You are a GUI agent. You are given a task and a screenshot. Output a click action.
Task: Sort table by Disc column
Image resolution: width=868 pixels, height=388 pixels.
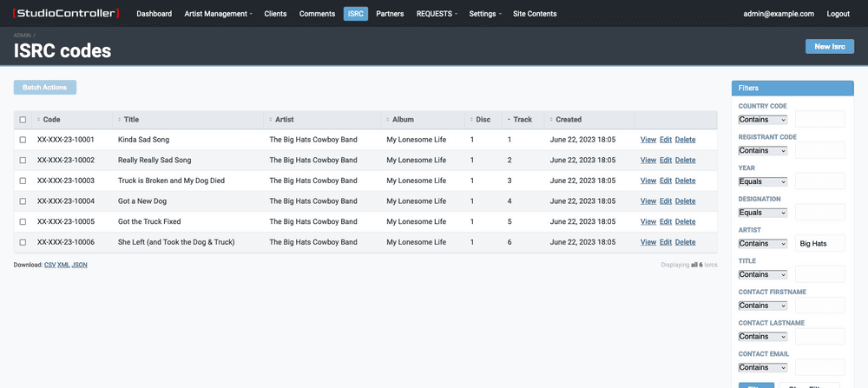(x=483, y=120)
